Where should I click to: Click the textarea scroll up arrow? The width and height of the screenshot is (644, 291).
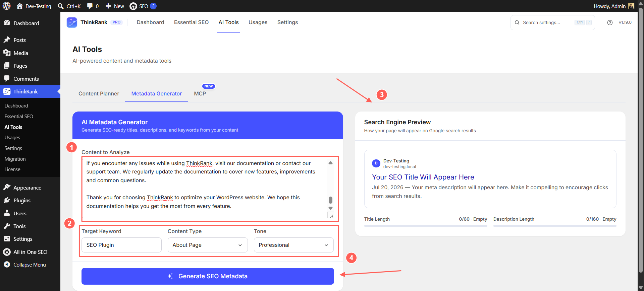(330, 163)
